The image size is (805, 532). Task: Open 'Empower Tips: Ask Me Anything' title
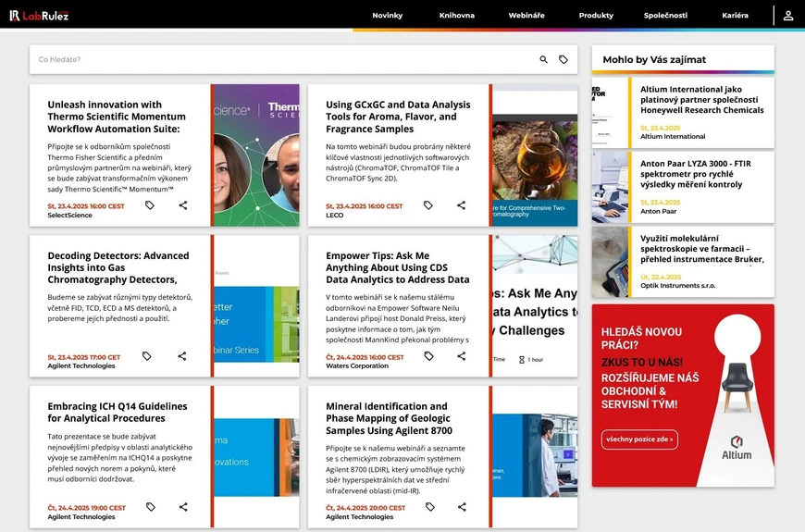click(397, 267)
